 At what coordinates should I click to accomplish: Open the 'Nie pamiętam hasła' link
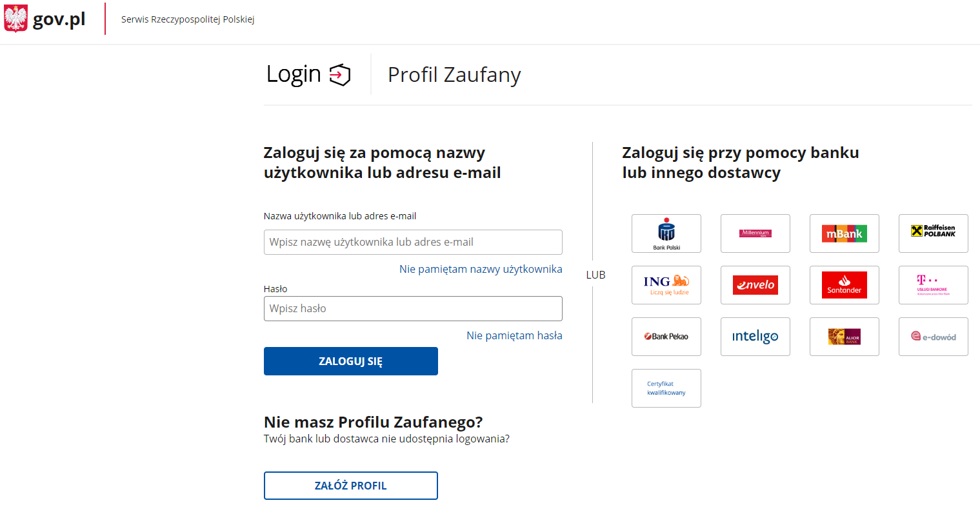[514, 335]
